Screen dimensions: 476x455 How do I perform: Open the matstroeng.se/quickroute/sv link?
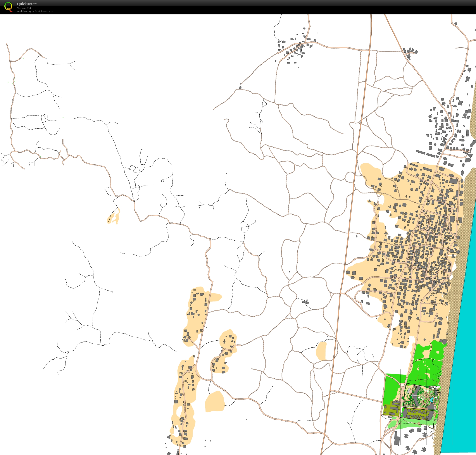click(35, 11)
